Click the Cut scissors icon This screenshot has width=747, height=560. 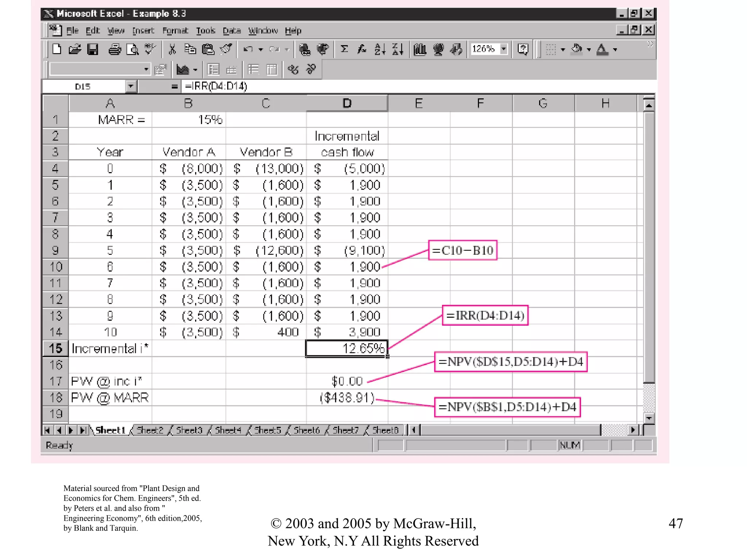pyautogui.click(x=172, y=49)
